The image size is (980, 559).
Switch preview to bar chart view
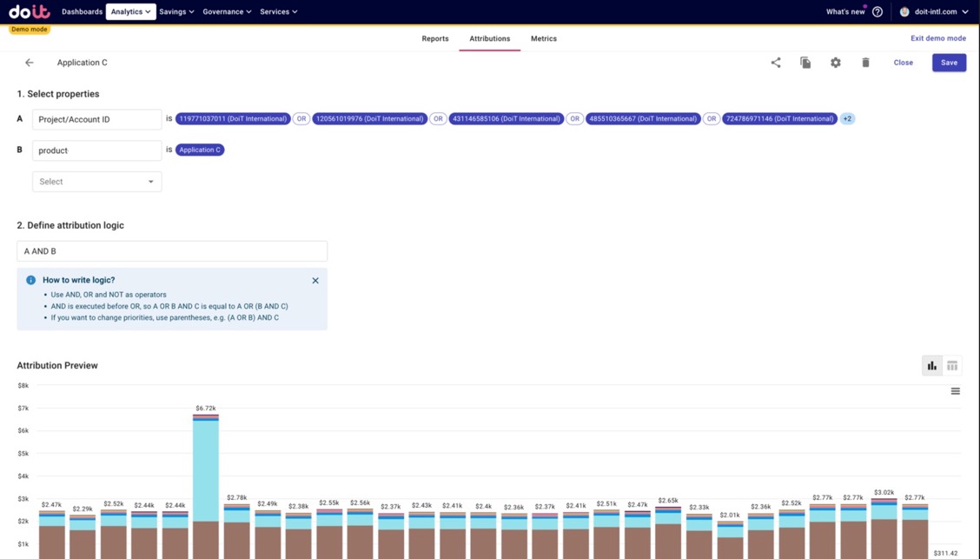click(x=932, y=366)
